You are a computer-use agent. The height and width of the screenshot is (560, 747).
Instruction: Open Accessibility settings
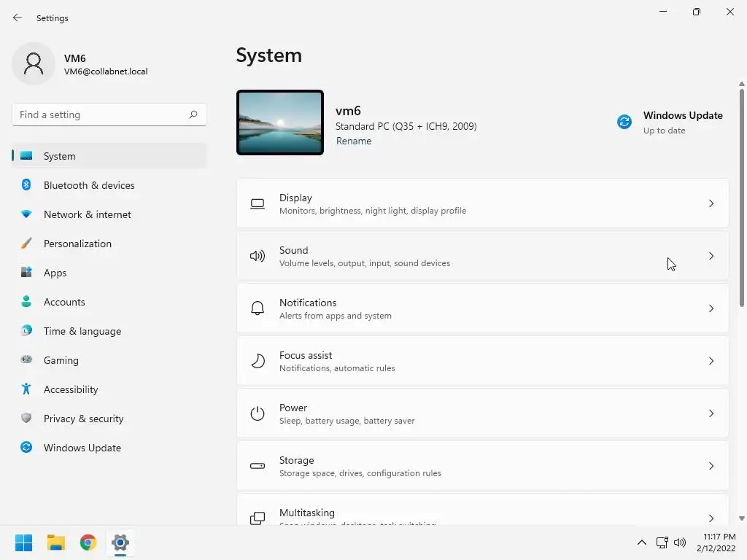click(x=109, y=389)
